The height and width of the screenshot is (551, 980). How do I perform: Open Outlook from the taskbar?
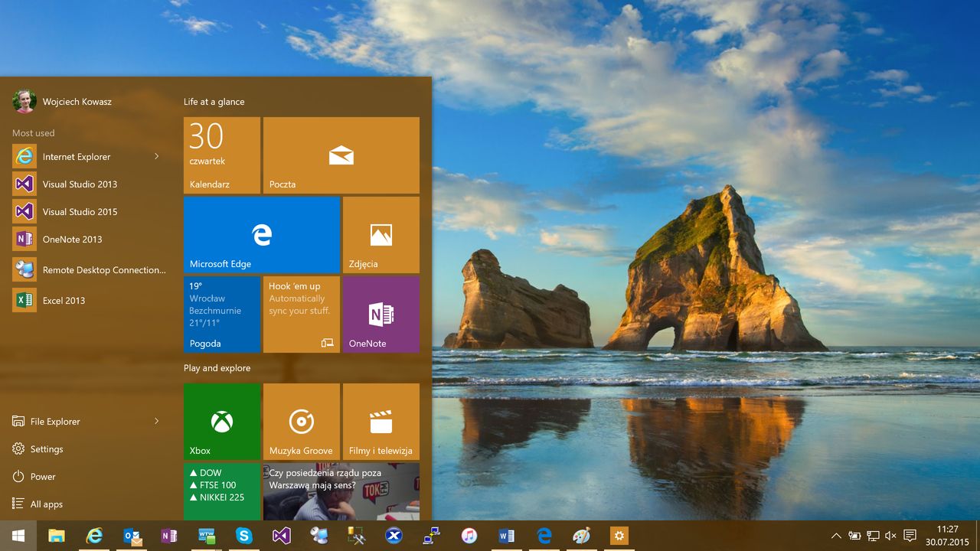coord(132,536)
